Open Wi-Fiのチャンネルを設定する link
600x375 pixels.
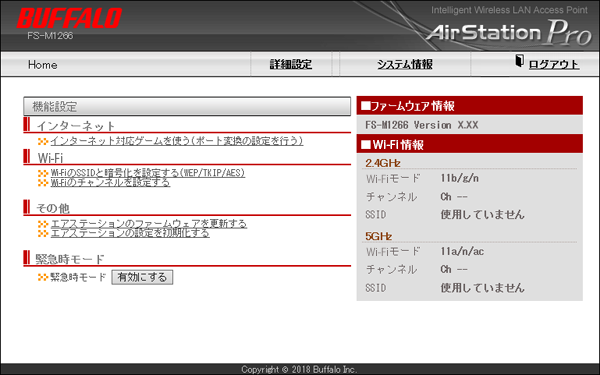(110, 182)
